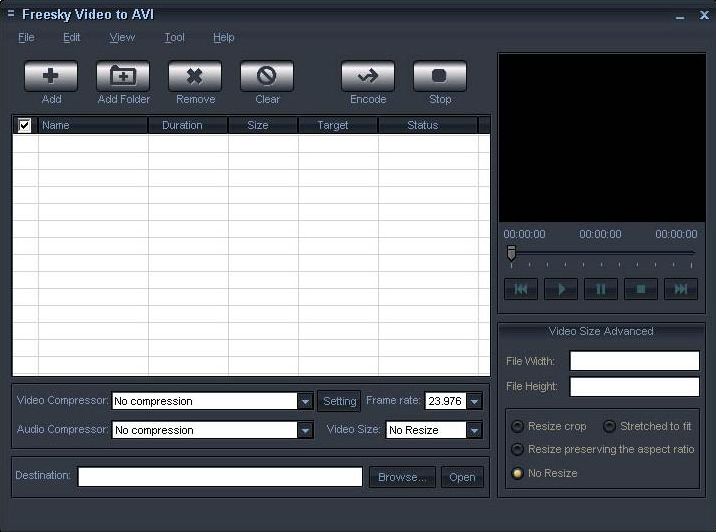
Task: Click the Frame rate value 23.976
Action: pos(445,401)
